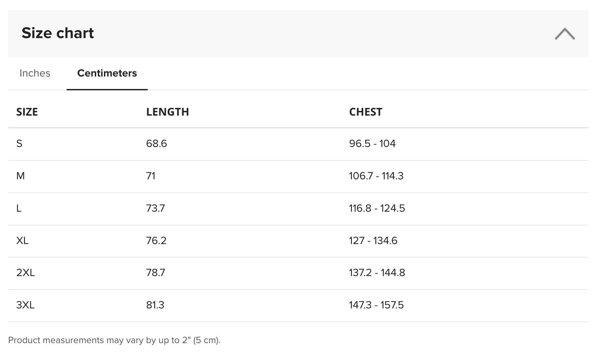This screenshot has height=364, width=596.
Task: Click the 106.7 - 114.3 chest value
Action: (x=376, y=176)
